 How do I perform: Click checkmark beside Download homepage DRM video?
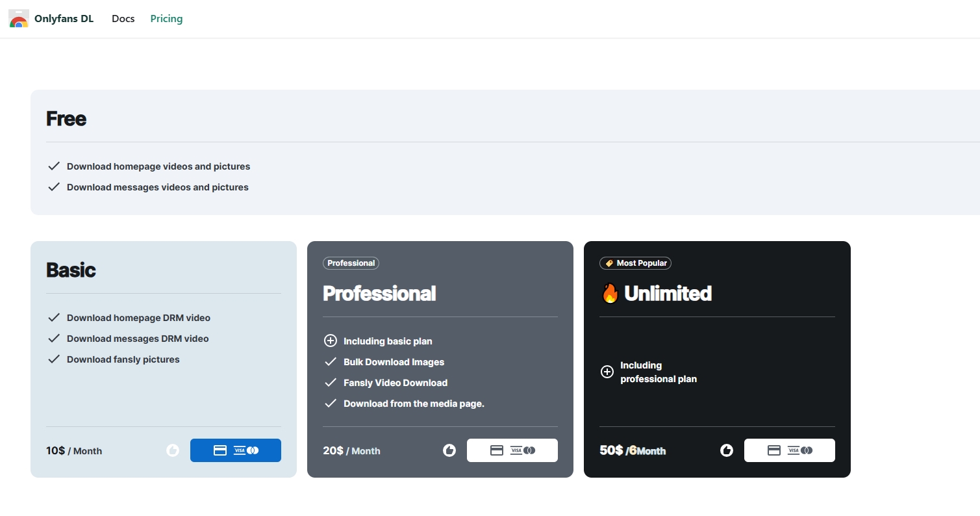(x=54, y=318)
